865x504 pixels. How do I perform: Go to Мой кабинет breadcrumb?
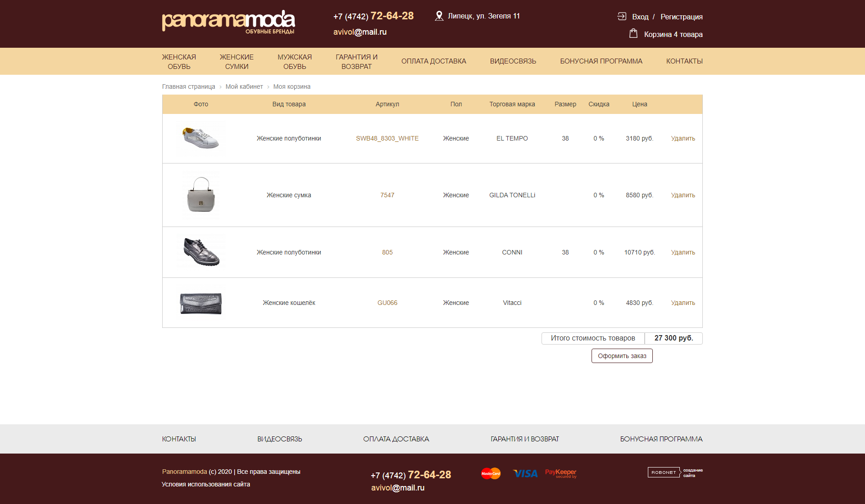tap(244, 86)
